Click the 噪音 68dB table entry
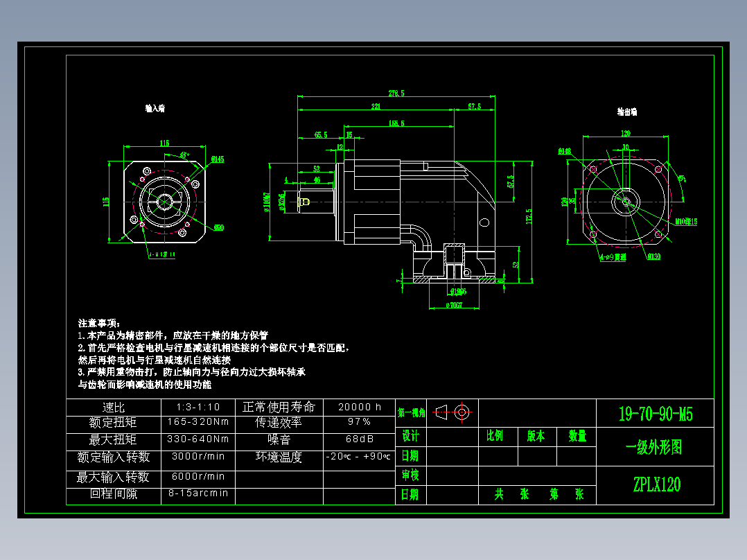The width and height of the screenshot is (747, 560). (358, 439)
